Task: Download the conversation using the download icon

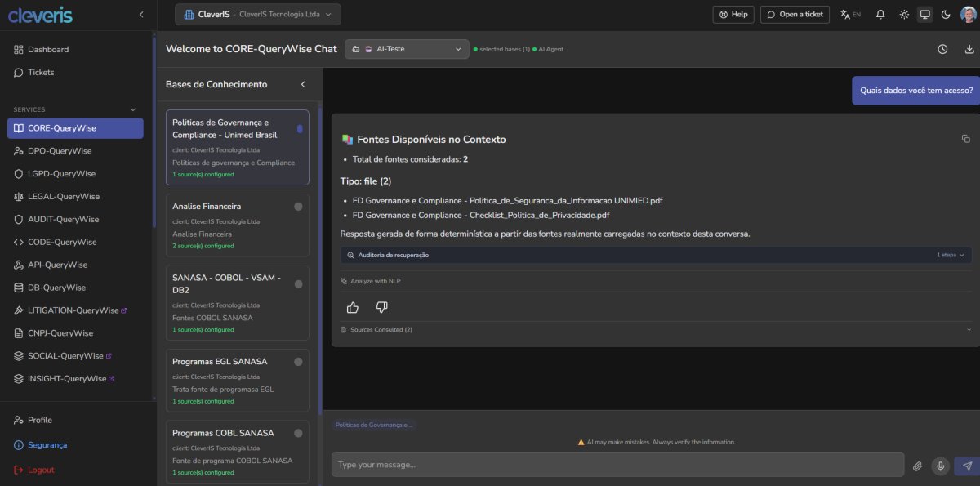Action: click(969, 49)
